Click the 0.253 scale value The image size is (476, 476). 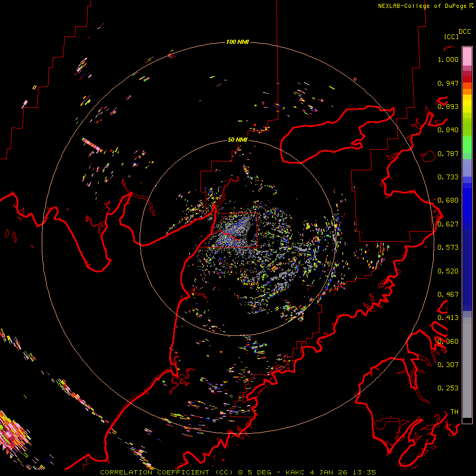click(x=448, y=388)
